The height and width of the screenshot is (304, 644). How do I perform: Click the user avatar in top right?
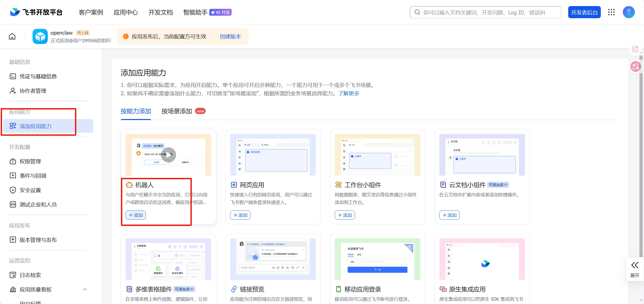628,12
